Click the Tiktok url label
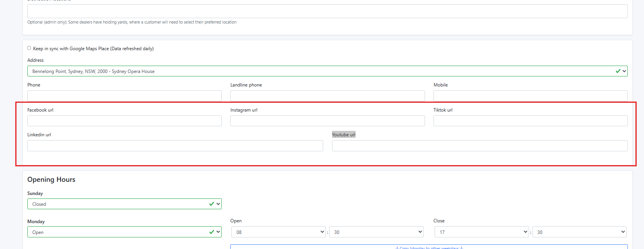Viewport: 644px width, 249px height. point(443,110)
